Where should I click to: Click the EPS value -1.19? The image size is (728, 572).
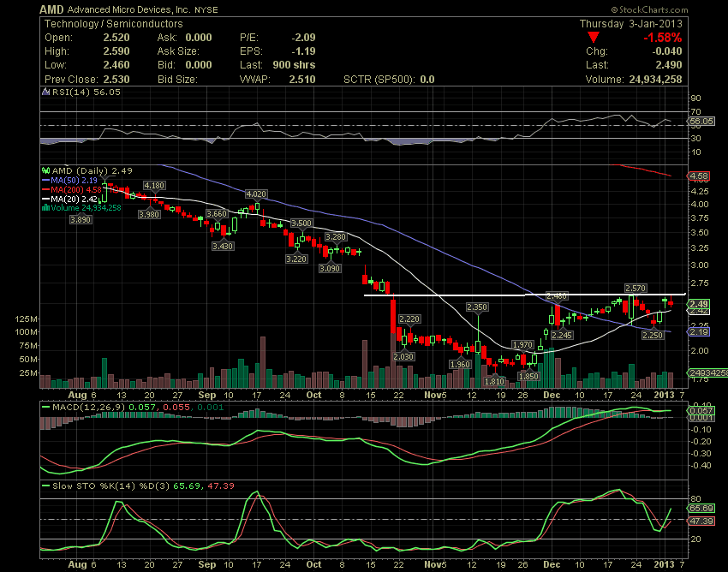[x=305, y=51]
